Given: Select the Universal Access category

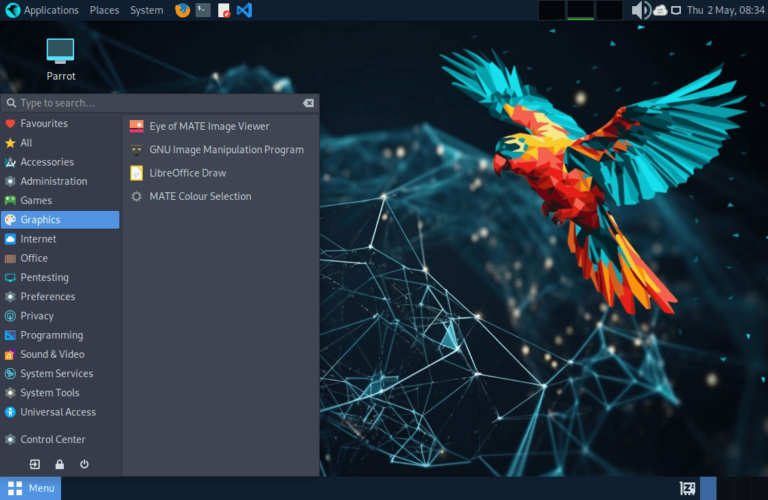Looking at the screenshot, I should (60, 412).
